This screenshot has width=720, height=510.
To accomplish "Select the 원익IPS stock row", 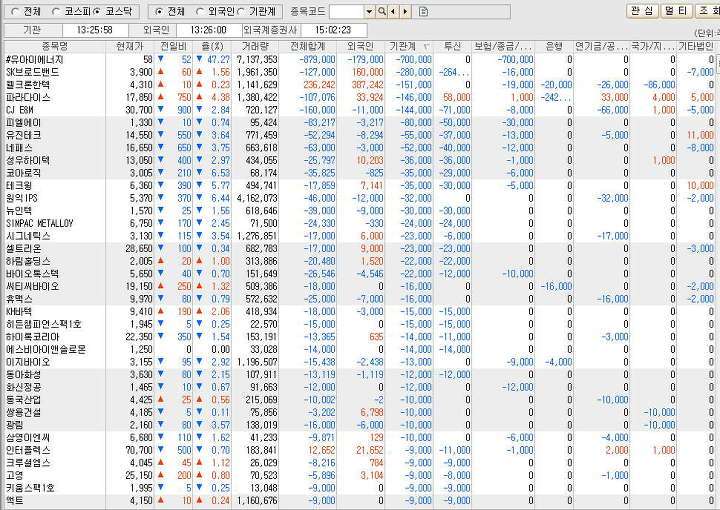I will [360, 198].
